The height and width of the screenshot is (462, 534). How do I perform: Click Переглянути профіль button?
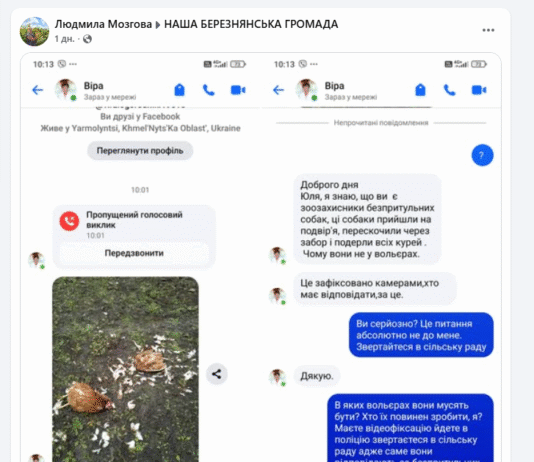(x=140, y=150)
